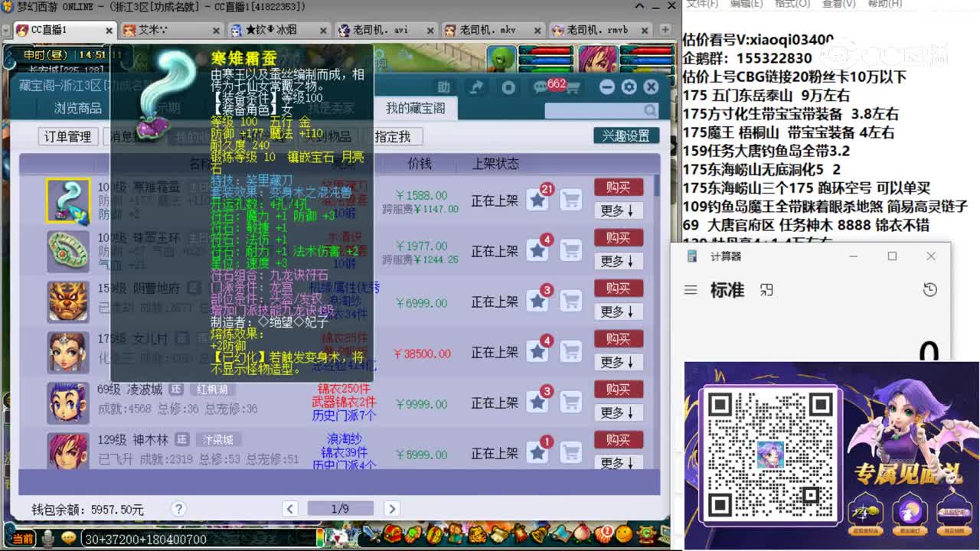Open the 助 helper icon in 藏宝阁 header
980x551 pixels.
(x=444, y=87)
